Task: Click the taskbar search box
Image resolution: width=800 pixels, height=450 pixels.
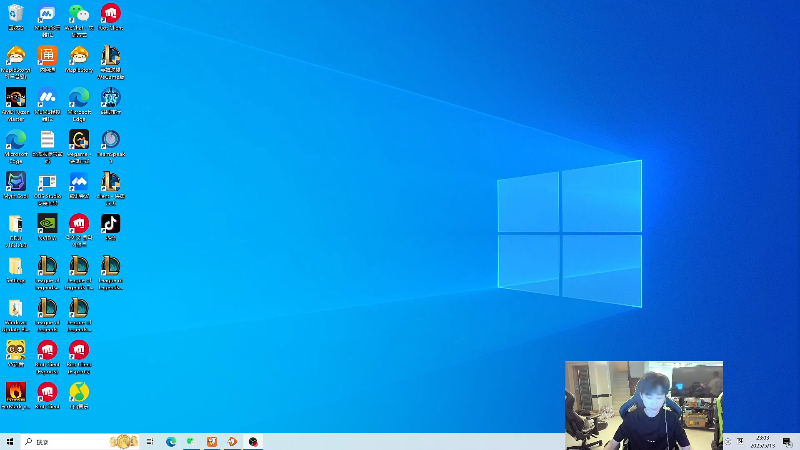Action: coord(80,441)
